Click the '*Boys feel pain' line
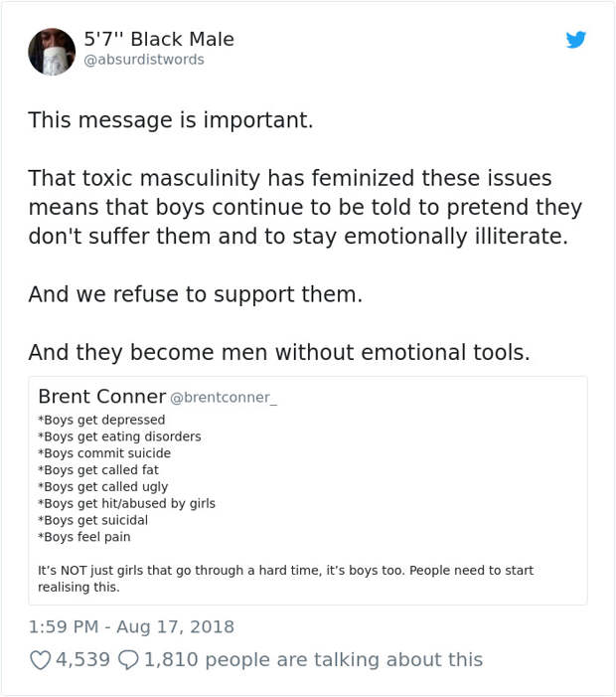The image size is (616, 697). pos(84,537)
